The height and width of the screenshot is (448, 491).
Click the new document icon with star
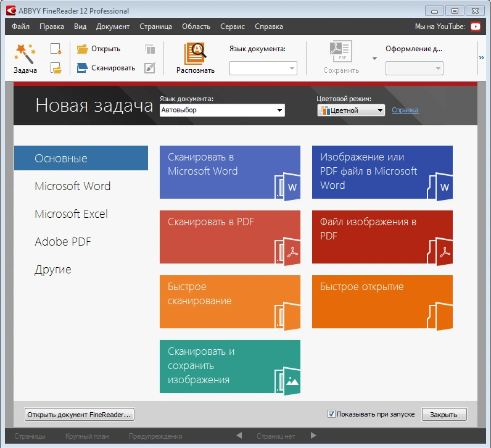[56, 49]
